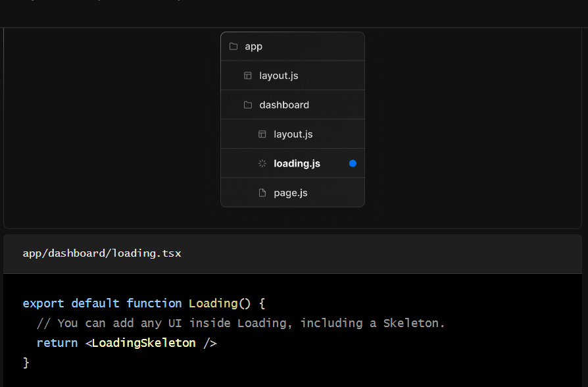Image resolution: width=588 pixels, height=387 pixels.
Task: Click the spinner icon next to loading.js
Action: tap(262, 163)
